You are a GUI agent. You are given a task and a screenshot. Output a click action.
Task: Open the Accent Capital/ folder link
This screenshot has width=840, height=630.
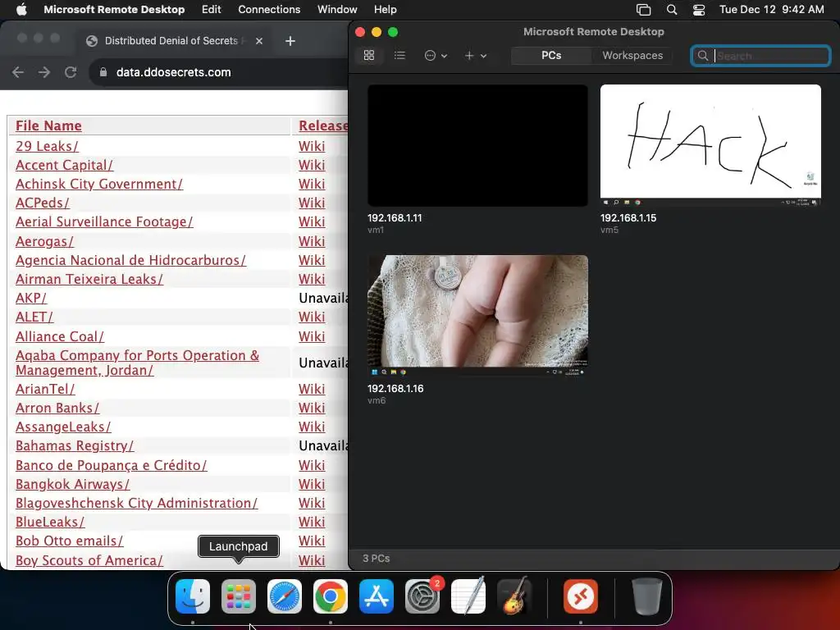[64, 165]
